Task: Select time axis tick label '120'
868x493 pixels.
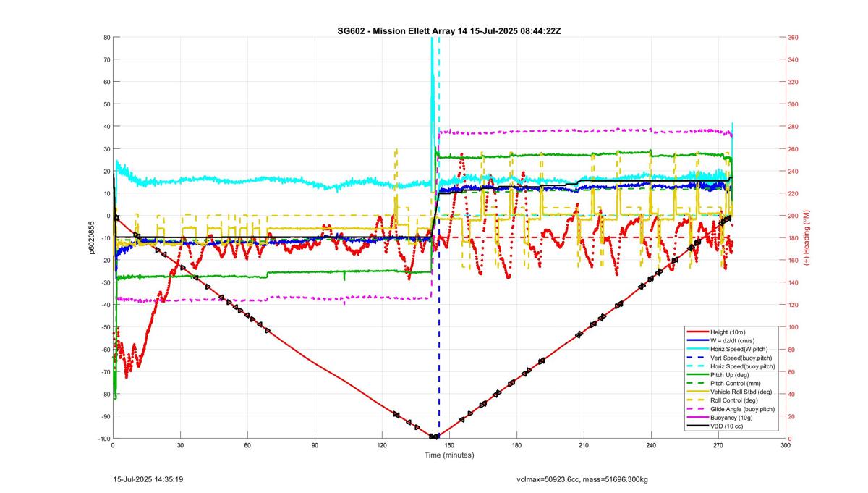Action: (x=382, y=446)
